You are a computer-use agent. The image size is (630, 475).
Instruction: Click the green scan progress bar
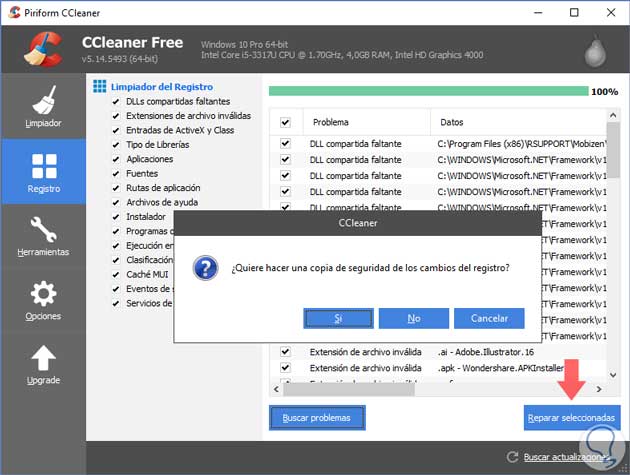428,91
